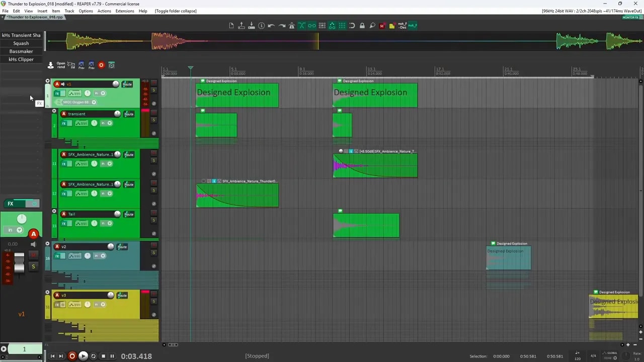644x362 pixels.
Task: Click the Undo arrow icon
Action: click(272, 26)
